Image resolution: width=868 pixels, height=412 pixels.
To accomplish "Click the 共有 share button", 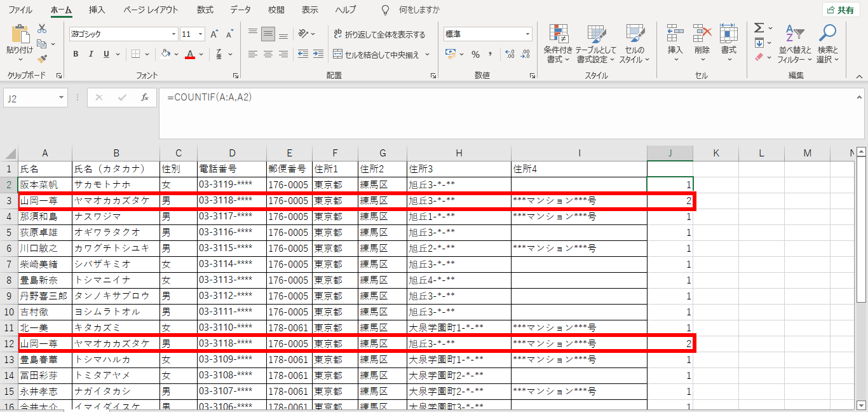I will pos(840,10).
